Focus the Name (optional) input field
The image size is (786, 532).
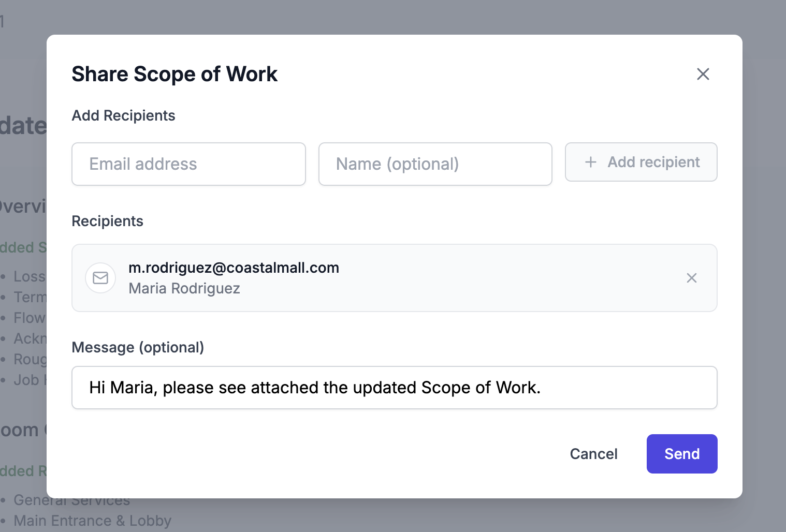[x=435, y=164]
